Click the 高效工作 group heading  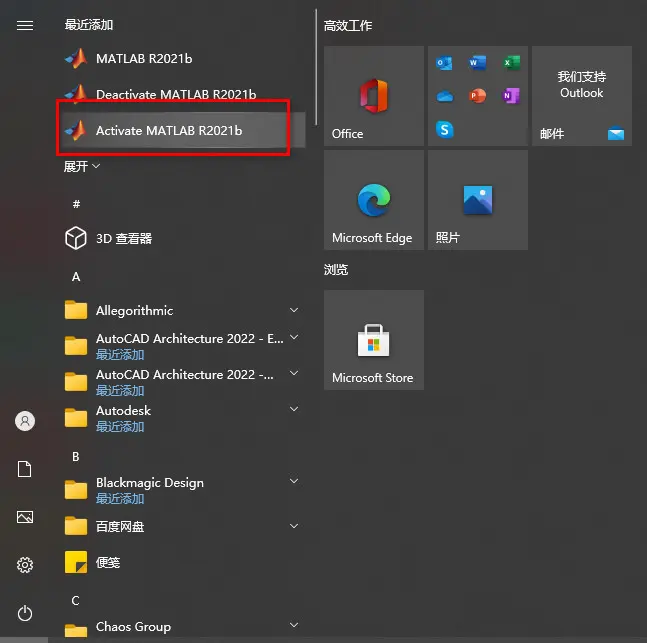click(x=348, y=26)
